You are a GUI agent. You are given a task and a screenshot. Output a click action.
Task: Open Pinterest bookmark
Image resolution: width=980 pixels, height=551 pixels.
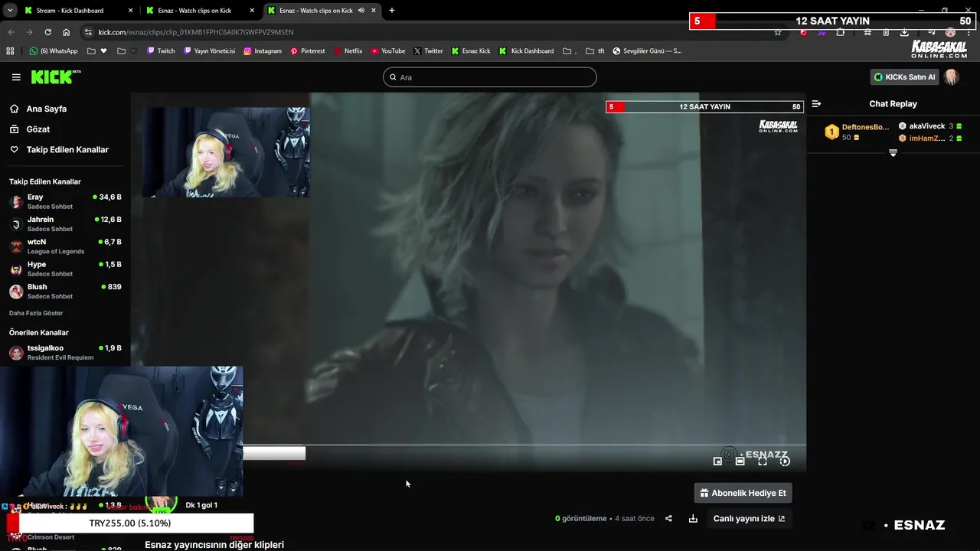point(308,51)
